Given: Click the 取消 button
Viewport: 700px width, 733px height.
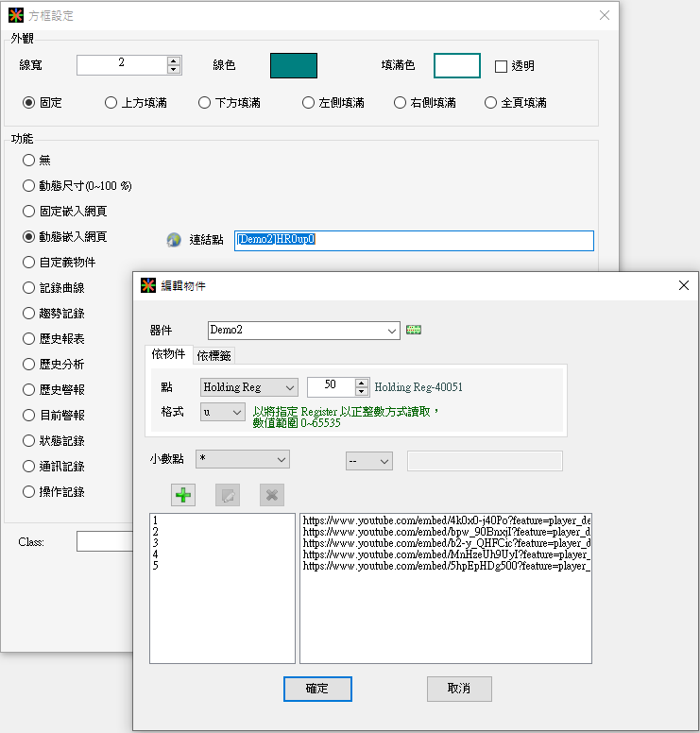Looking at the screenshot, I should [x=459, y=689].
